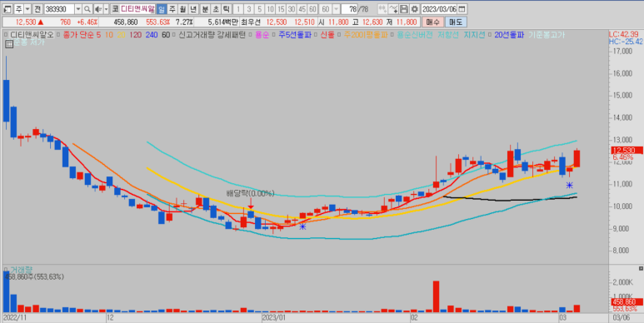Click the 120 moving average legend label
The height and width of the screenshot is (323, 644).
[136, 35]
